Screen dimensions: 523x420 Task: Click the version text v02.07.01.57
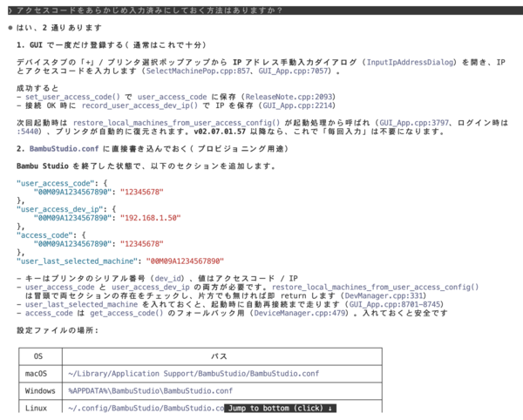tap(220, 132)
